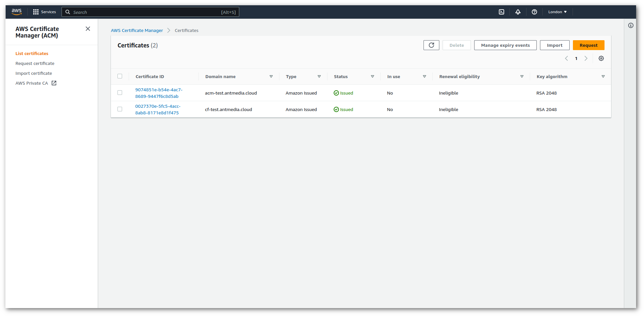Open the Services grid menu

click(x=44, y=12)
